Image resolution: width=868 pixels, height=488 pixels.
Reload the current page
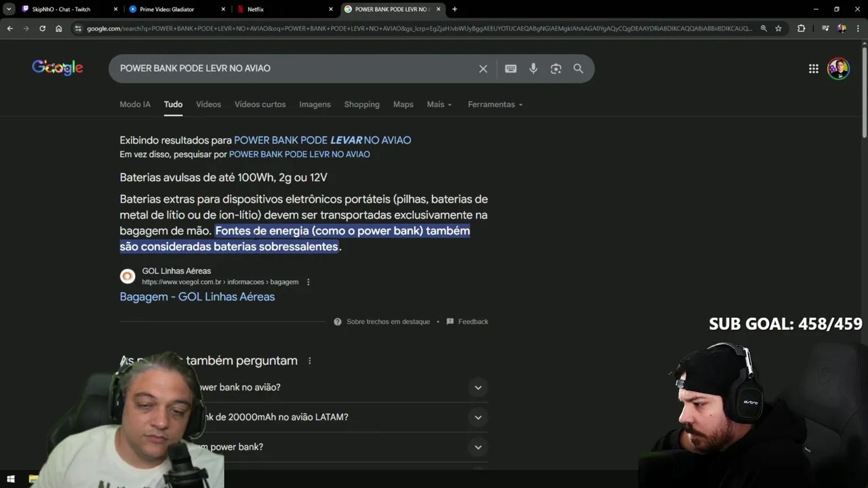pyautogui.click(x=42, y=28)
